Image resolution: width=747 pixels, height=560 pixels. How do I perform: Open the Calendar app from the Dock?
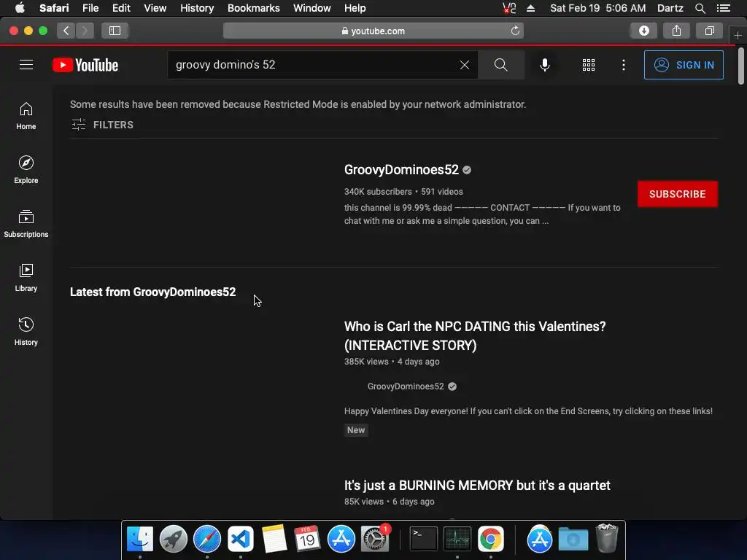tap(307, 539)
